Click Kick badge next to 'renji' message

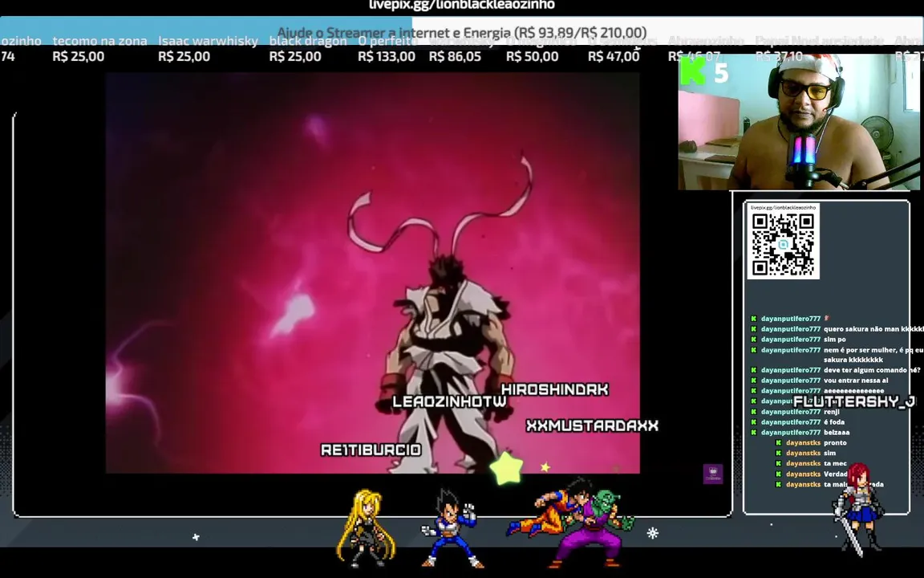(x=753, y=412)
